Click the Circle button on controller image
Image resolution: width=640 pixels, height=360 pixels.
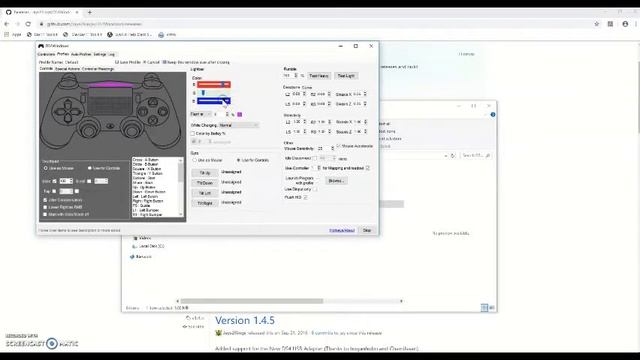[x=162, y=111]
